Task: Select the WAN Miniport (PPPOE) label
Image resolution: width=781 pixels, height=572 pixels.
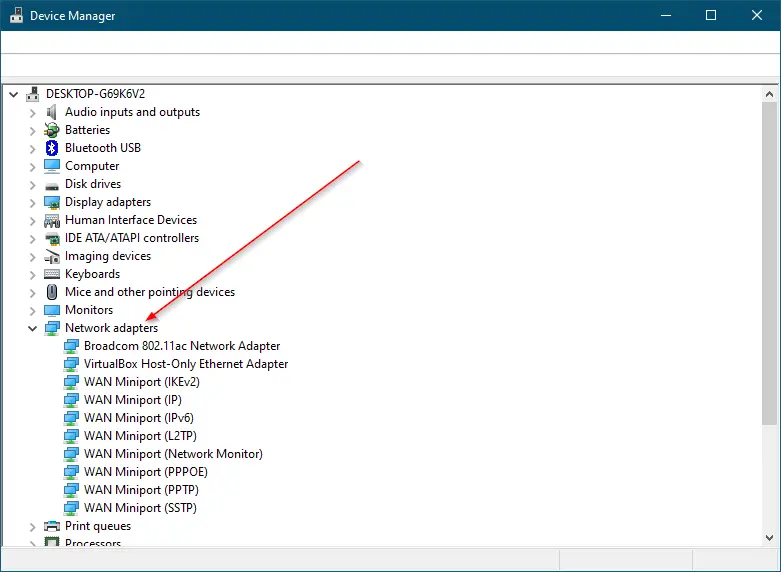Action: tap(146, 471)
